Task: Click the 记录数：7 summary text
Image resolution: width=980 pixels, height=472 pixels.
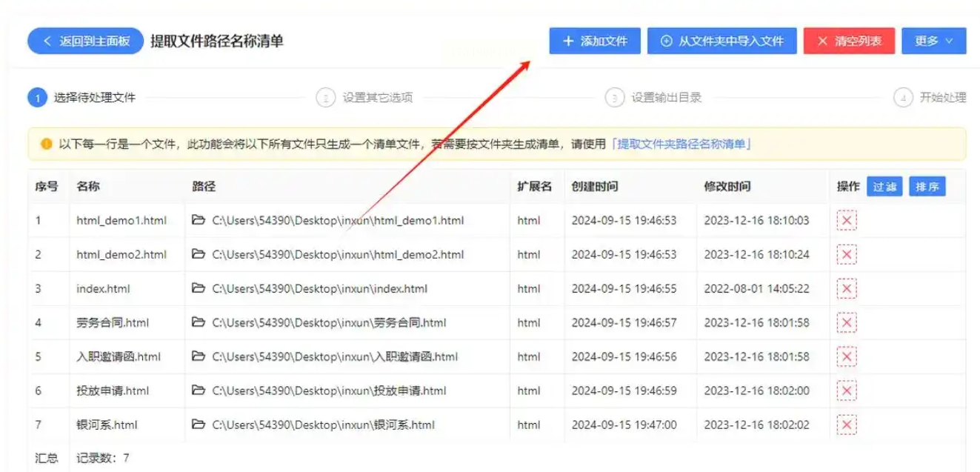Action: pos(103,458)
